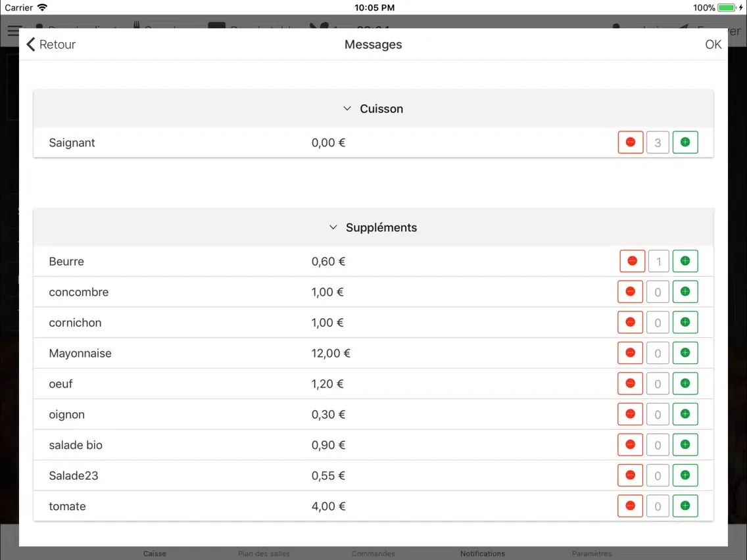747x560 pixels.
Task: Increase Salade23 quantity with green plus
Action: (x=685, y=475)
